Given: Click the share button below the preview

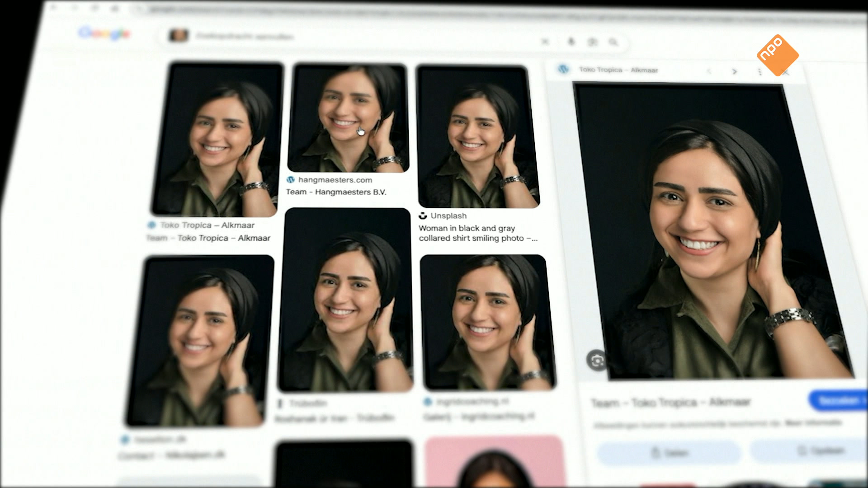Looking at the screenshot, I should click(669, 452).
